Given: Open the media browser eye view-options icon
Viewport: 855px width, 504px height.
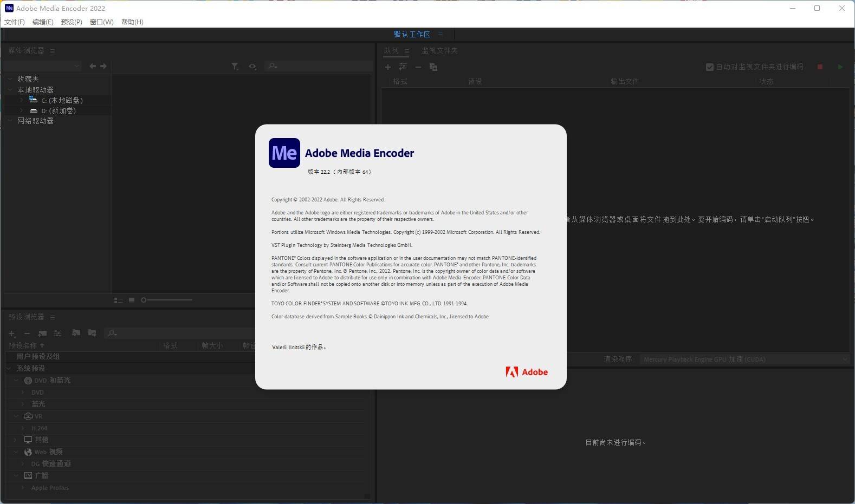Looking at the screenshot, I should (x=252, y=66).
